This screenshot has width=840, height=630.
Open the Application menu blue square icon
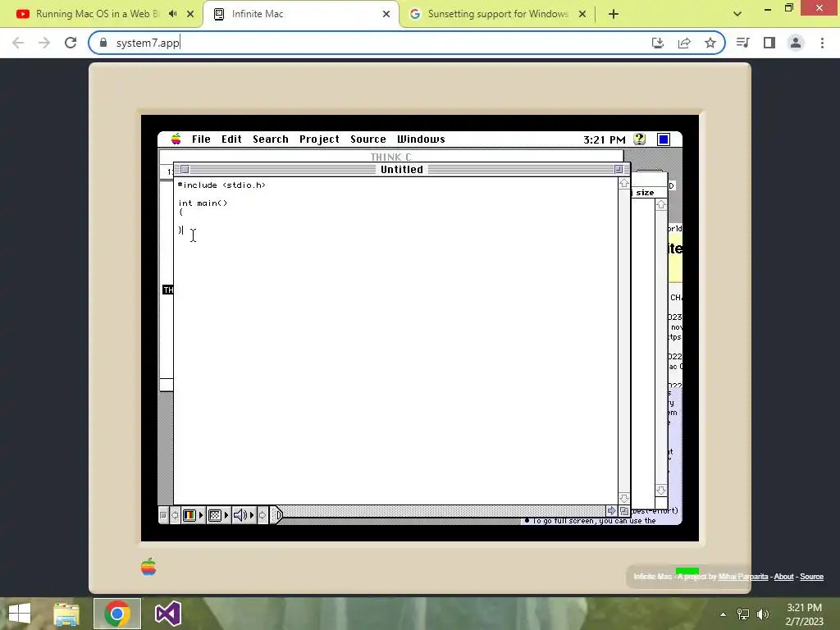663,139
